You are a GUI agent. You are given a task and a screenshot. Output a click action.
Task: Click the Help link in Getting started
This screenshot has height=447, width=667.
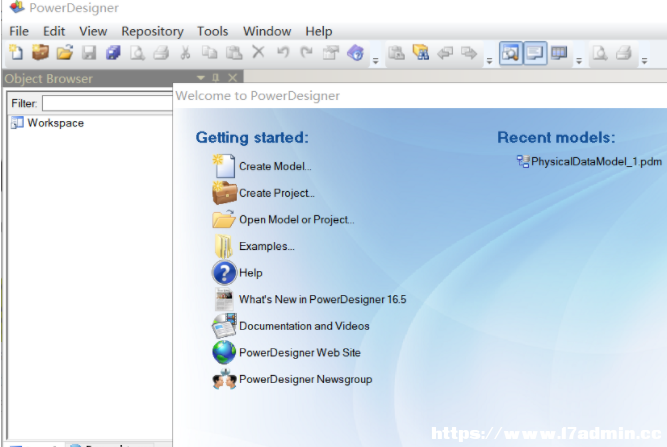point(251,273)
